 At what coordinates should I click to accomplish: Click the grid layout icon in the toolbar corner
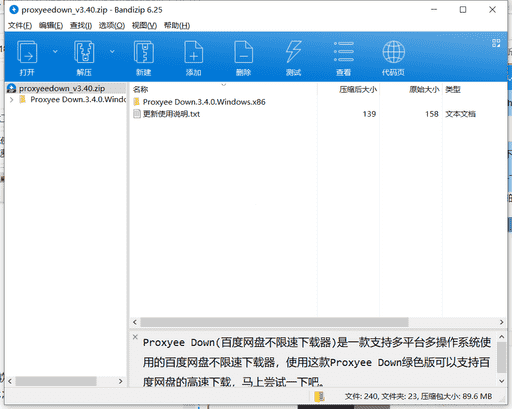[496, 43]
